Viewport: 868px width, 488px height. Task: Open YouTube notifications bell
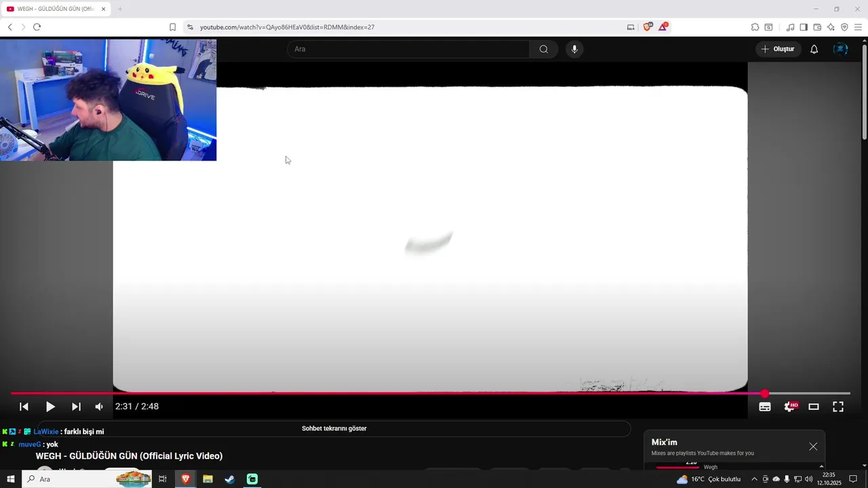point(814,49)
